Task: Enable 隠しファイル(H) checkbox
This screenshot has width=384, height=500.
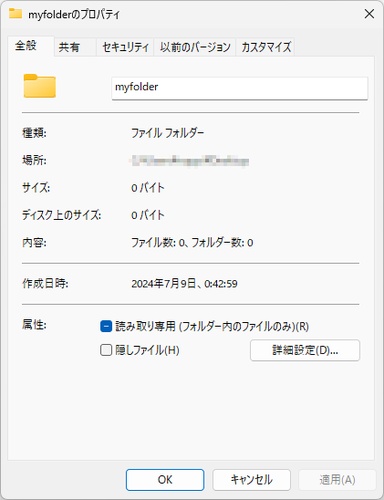Action: [x=106, y=350]
